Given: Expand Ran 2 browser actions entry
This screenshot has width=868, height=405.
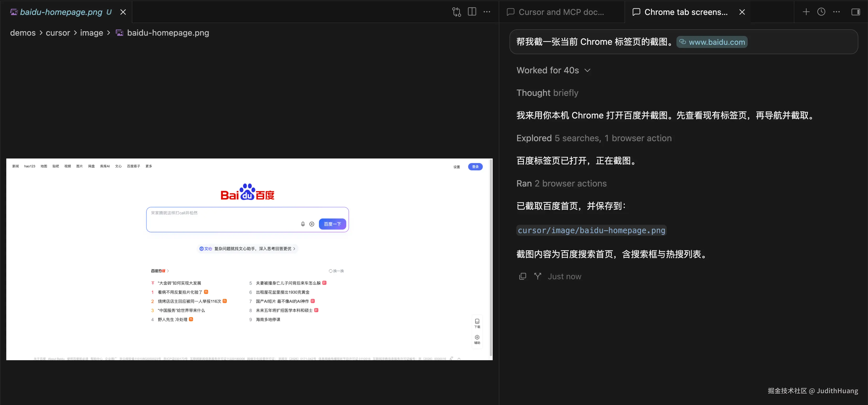Looking at the screenshot, I should [561, 183].
